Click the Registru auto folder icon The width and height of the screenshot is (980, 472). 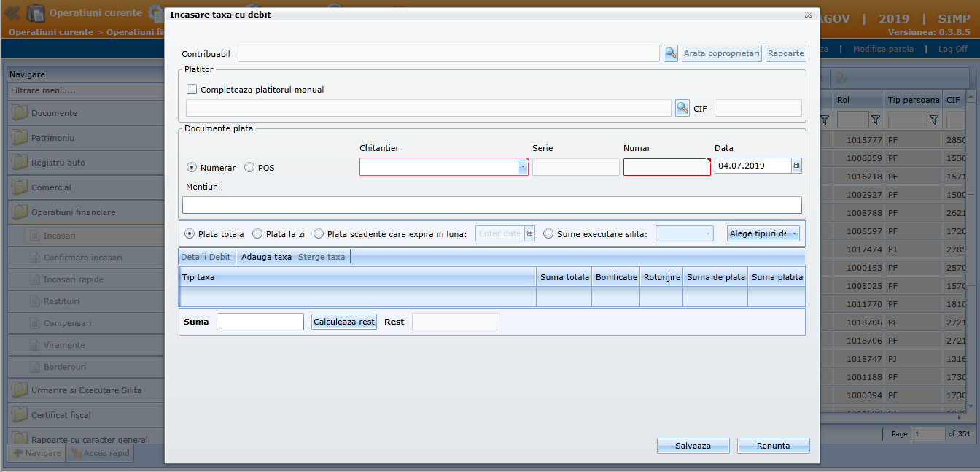point(20,163)
